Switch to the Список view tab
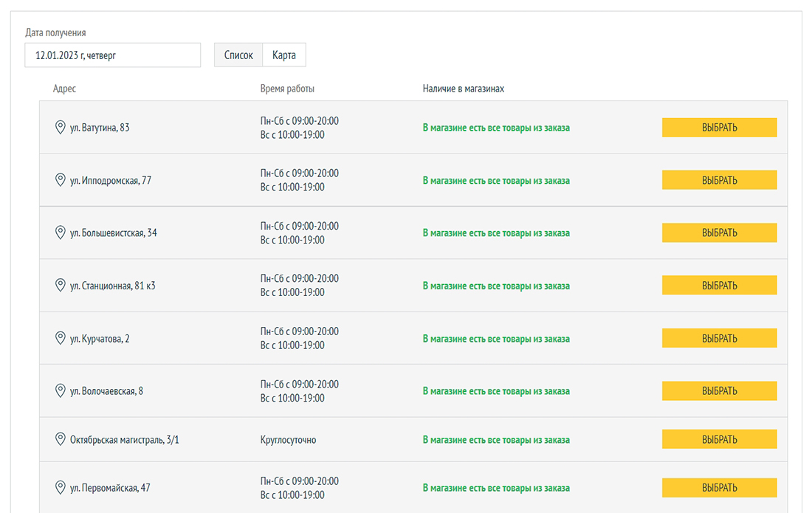The image size is (812, 513). pos(238,55)
